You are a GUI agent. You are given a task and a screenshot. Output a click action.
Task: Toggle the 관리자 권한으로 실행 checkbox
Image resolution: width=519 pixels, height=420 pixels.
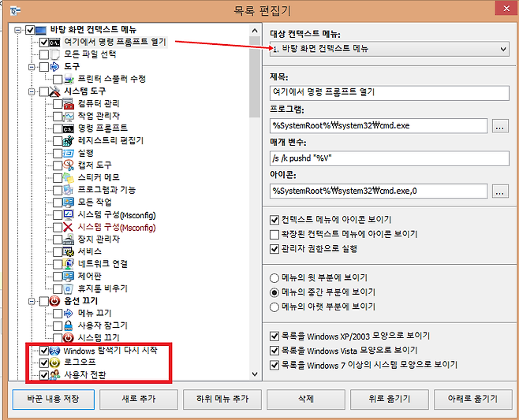[x=274, y=249]
